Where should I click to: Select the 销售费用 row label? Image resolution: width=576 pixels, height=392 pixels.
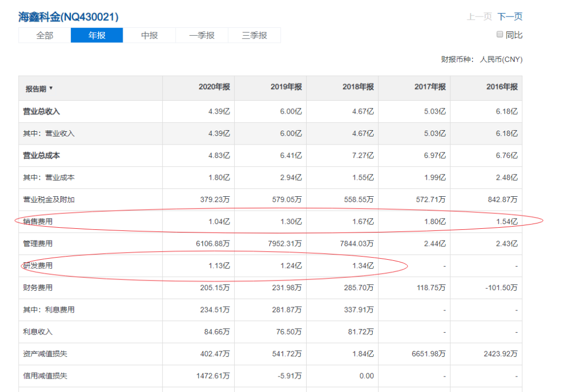pyautogui.click(x=38, y=222)
